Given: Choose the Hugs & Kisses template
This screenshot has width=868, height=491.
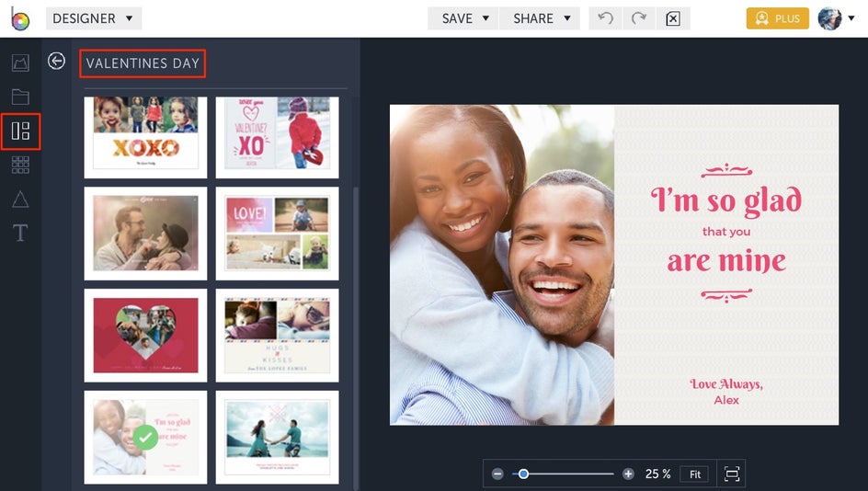Looking at the screenshot, I should [x=278, y=336].
